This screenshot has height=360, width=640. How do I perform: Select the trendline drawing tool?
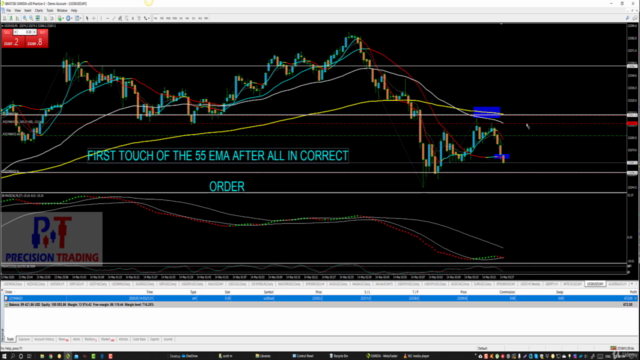(114, 18)
